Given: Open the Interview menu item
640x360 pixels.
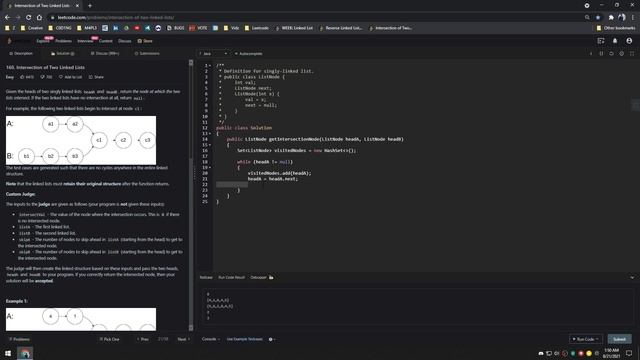Looking at the screenshot, I should coord(85,41).
